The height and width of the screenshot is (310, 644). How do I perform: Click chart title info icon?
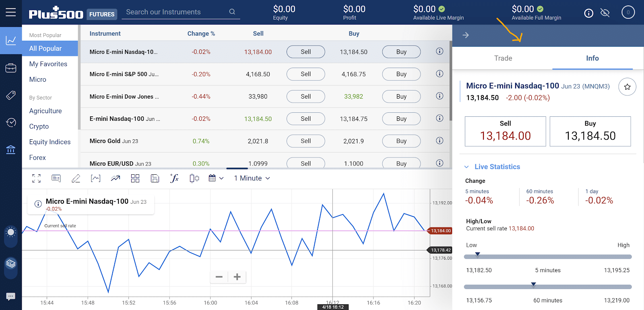(38, 204)
